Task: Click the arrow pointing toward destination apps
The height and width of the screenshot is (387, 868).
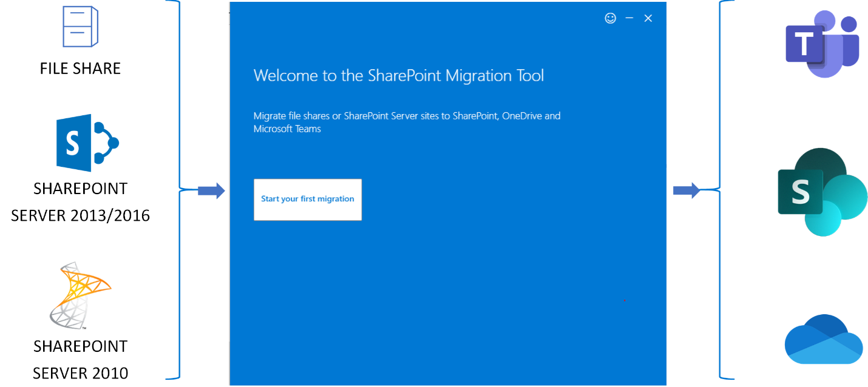Action: click(685, 190)
